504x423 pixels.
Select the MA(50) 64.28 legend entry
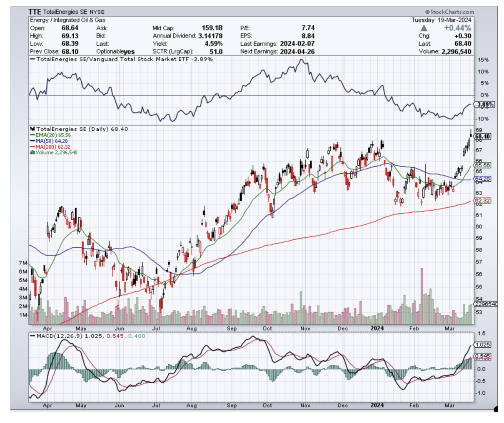(x=51, y=141)
